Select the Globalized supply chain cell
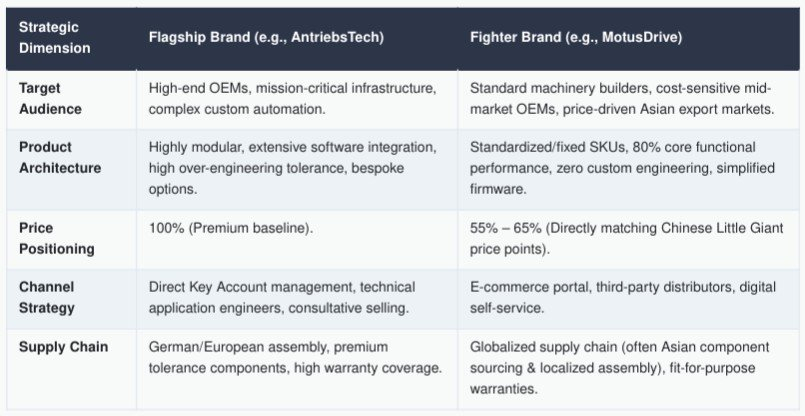Viewport: 805px width, 416px height. [620, 368]
